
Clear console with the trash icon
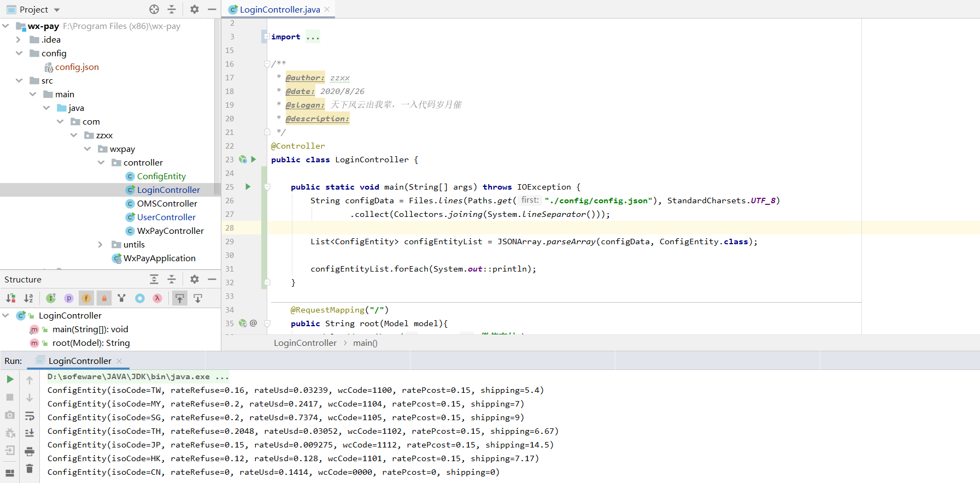point(30,469)
